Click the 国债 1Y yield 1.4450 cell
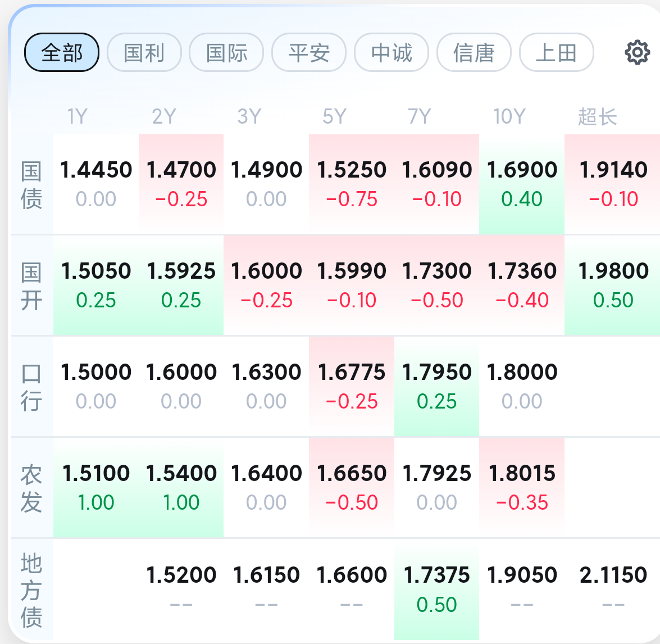This screenshot has width=660, height=644. point(96,184)
